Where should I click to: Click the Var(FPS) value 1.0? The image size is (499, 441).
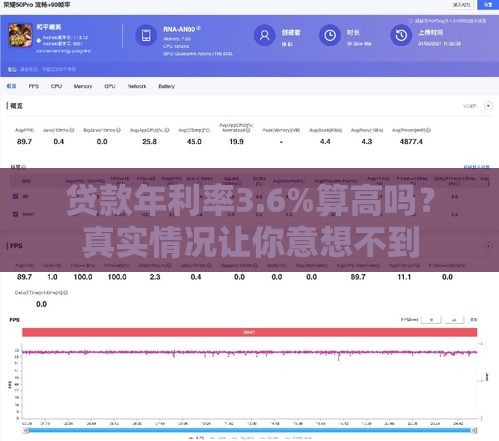click(x=52, y=277)
